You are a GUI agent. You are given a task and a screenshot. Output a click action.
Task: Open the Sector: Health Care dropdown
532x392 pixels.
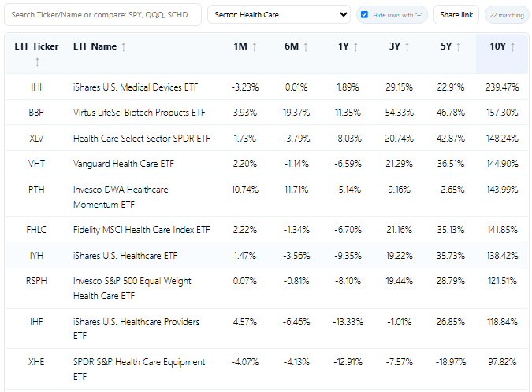(279, 15)
